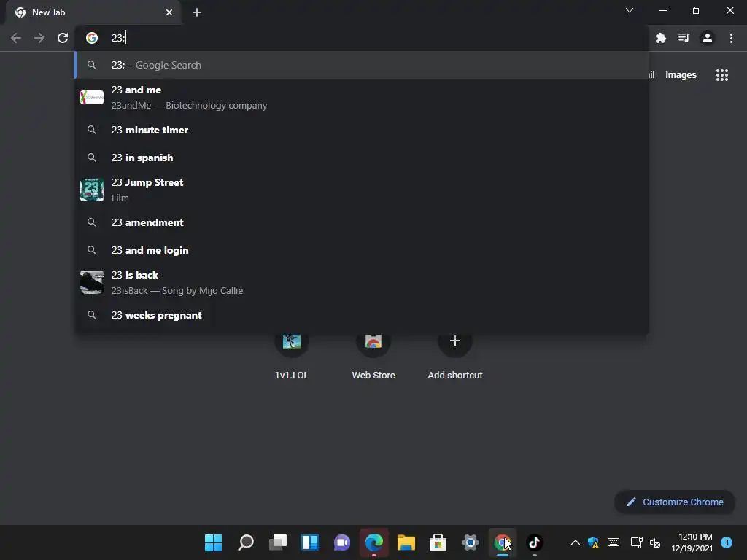Viewport: 747px width, 560px height.
Task: Choose the '23 amendment' suggestion
Action: [x=362, y=222]
